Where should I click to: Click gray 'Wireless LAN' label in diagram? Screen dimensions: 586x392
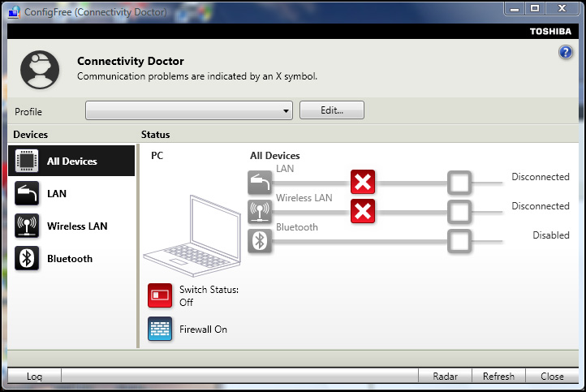click(x=304, y=198)
